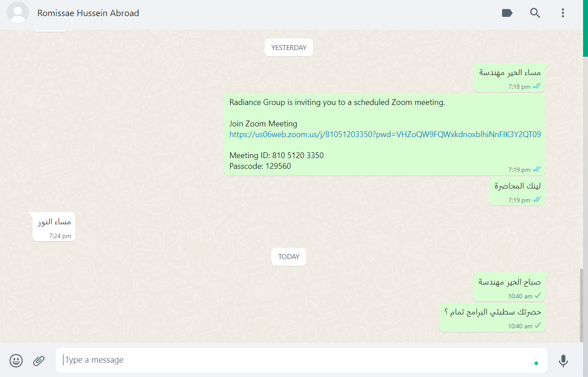Open the us06web.zoom.us meeting link
This screenshot has height=377, width=588.
click(x=385, y=134)
